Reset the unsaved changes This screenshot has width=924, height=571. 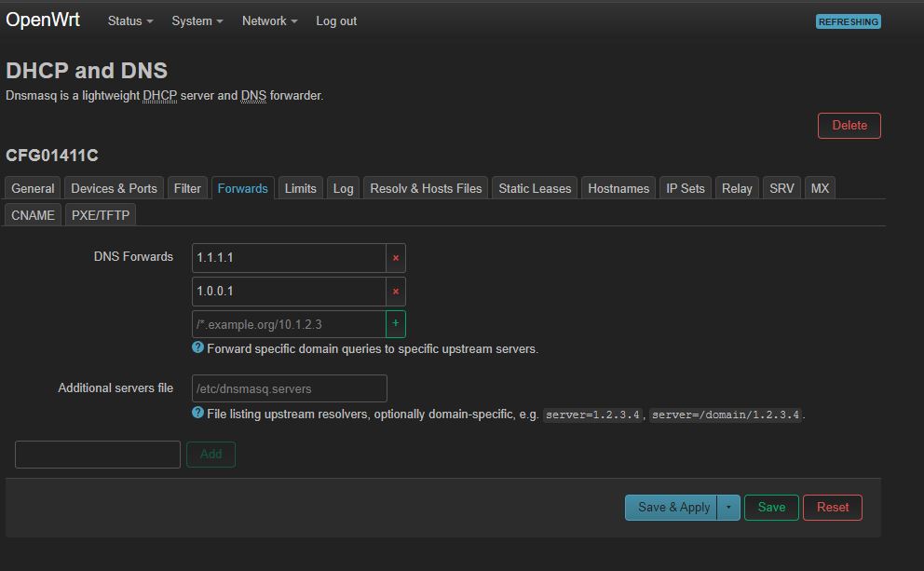(x=832, y=507)
